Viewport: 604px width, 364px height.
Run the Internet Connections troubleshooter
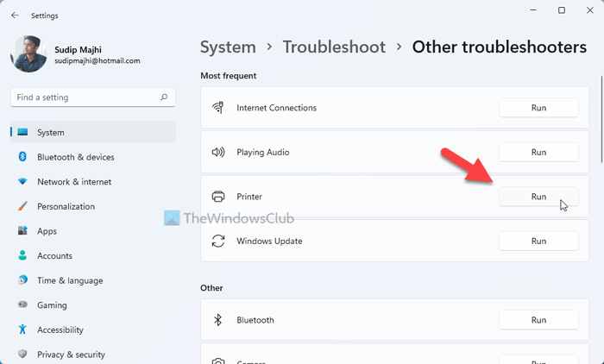[538, 108]
